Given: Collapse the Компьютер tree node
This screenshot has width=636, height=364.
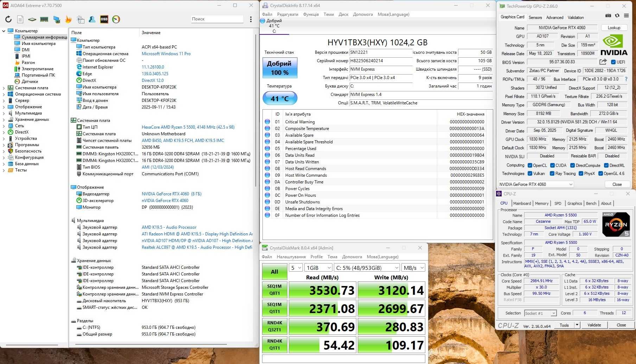Looking at the screenshot, I should point(4,31).
